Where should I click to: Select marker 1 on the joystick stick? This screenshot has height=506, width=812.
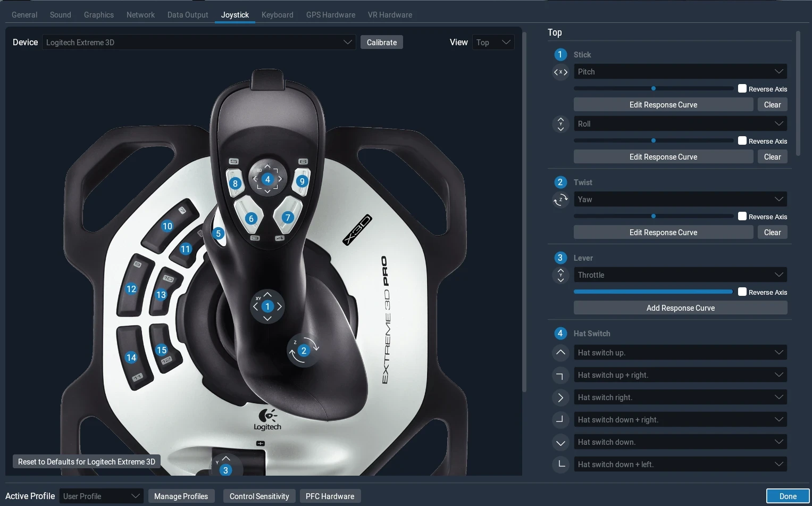[x=267, y=306]
